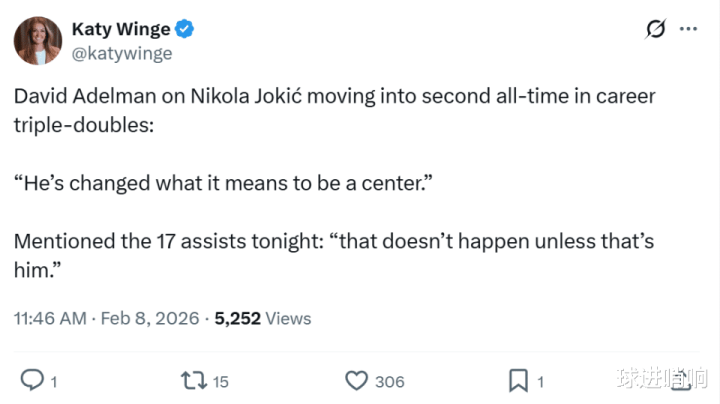Click the Grok explain-post icon
The image size is (720, 404).
(656, 29)
